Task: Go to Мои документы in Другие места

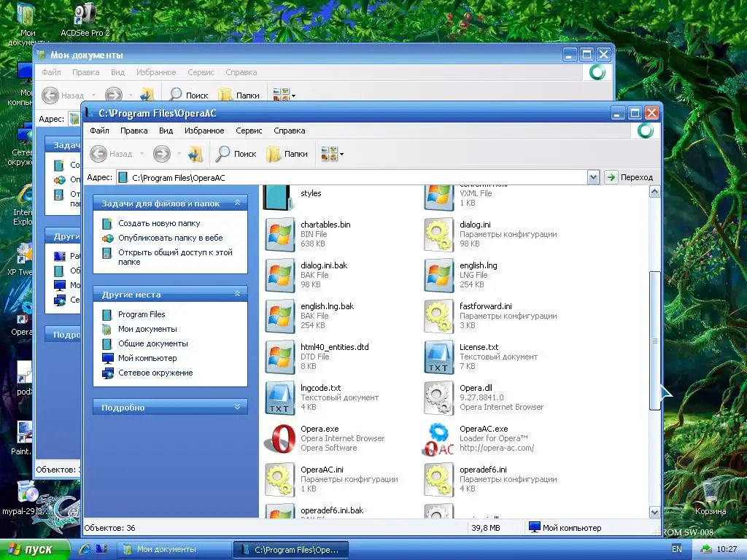Action: (x=147, y=329)
